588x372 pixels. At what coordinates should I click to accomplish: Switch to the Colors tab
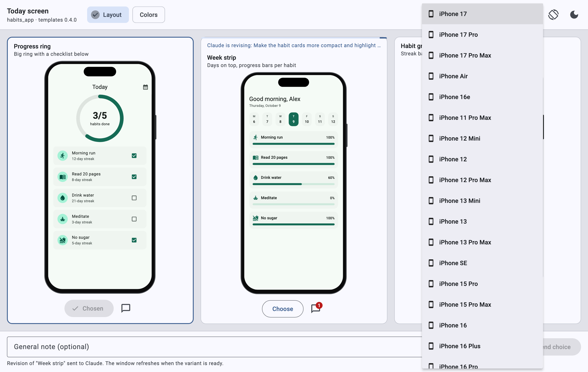pos(149,15)
